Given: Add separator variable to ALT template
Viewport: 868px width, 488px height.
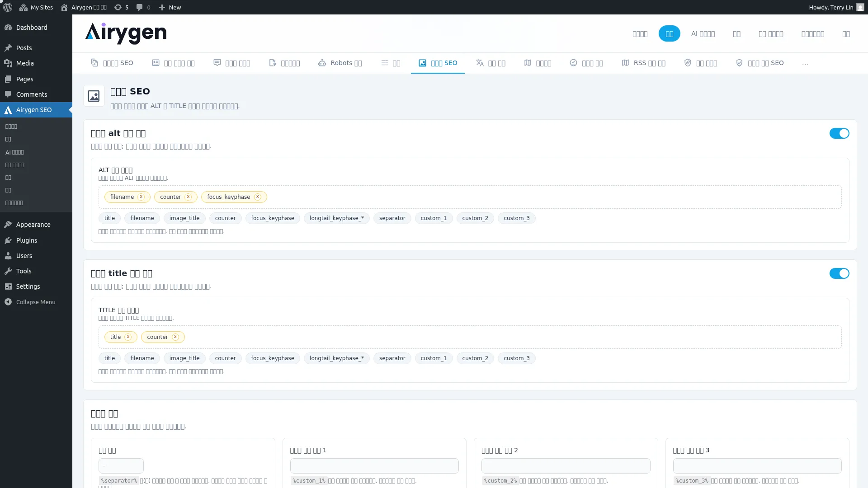Looking at the screenshot, I should (x=392, y=218).
